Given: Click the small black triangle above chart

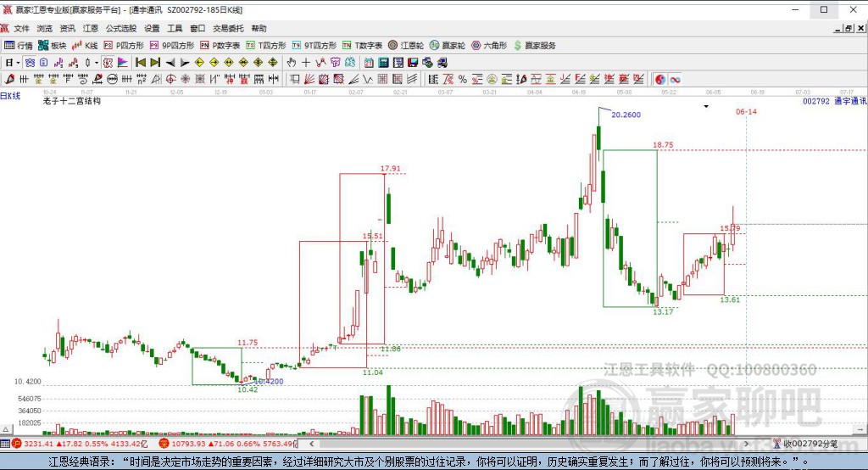Looking at the screenshot, I should (x=706, y=107).
